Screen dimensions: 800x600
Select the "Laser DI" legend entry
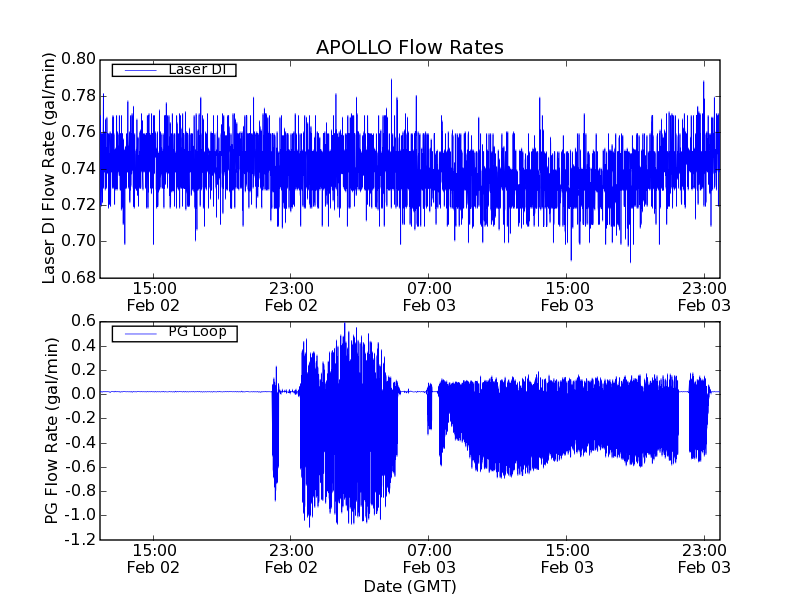click(174, 70)
